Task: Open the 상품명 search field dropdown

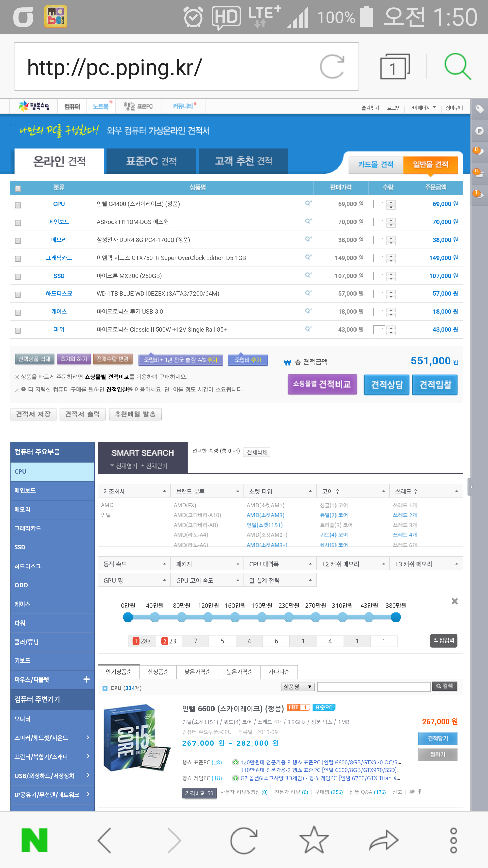Action: 298,687
